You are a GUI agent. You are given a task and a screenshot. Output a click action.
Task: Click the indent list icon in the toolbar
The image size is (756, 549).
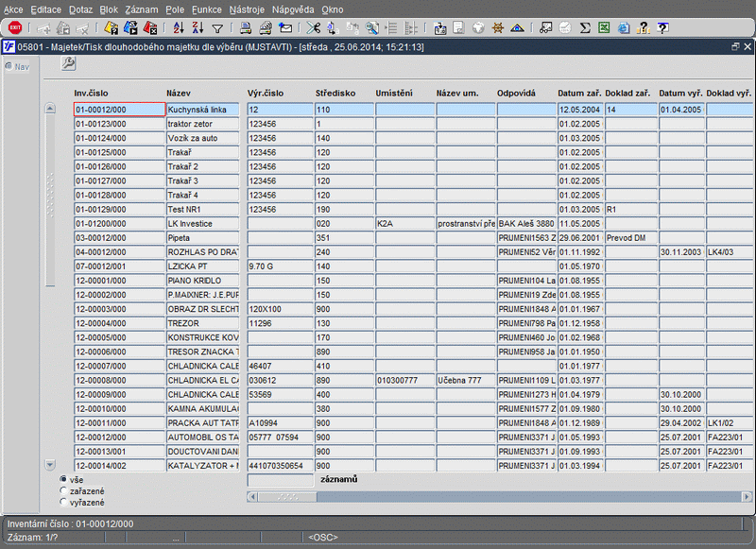[391, 28]
